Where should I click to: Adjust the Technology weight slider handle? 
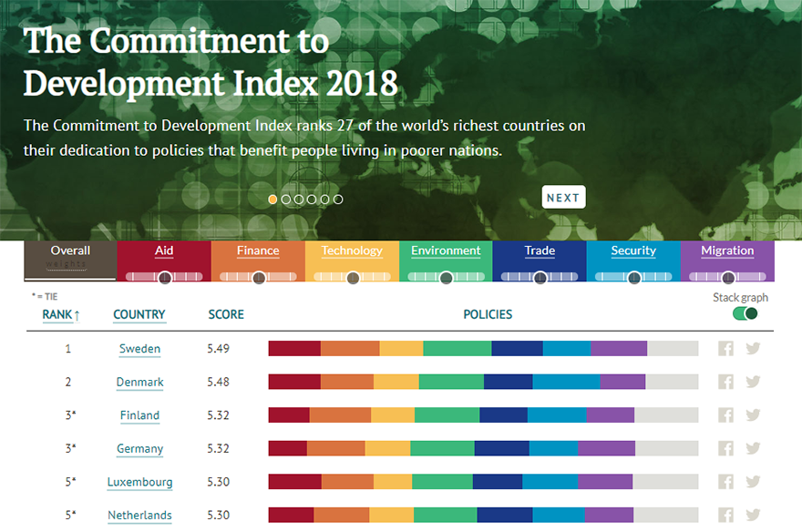click(x=353, y=278)
